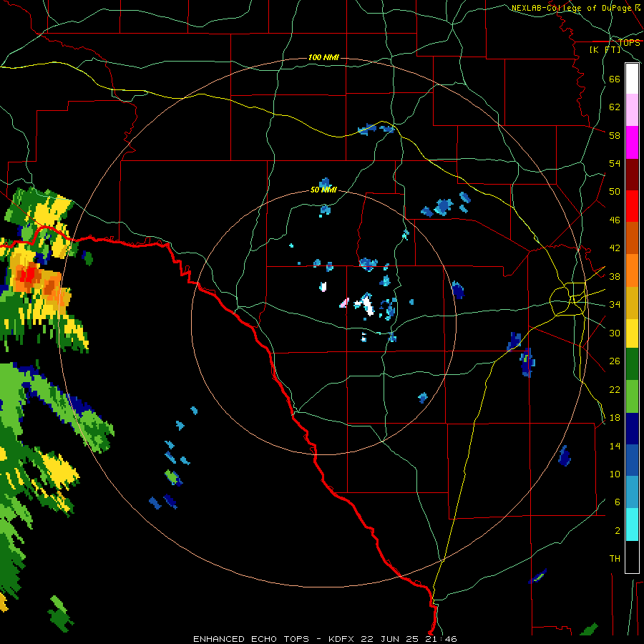
Task: Click the tall white echo top near radar center
Action: click(368, 306)
